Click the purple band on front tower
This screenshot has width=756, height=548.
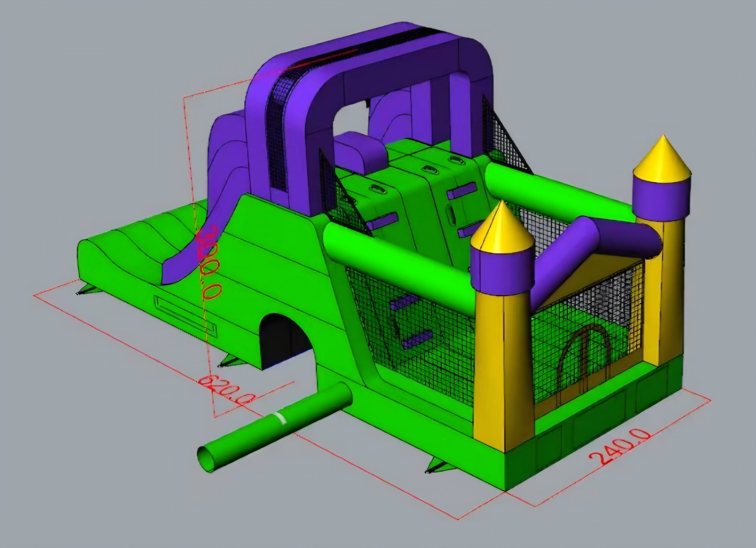(502, 271)
